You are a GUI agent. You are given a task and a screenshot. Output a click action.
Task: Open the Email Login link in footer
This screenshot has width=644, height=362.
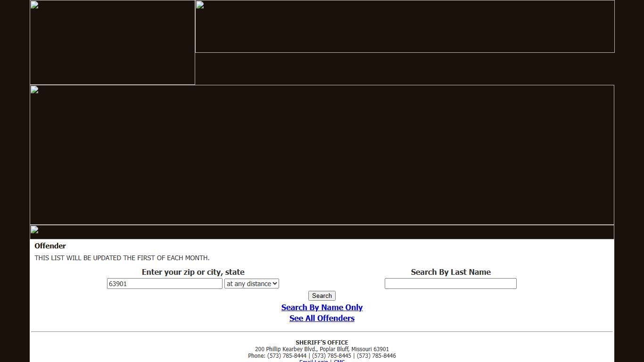(314, 361)
